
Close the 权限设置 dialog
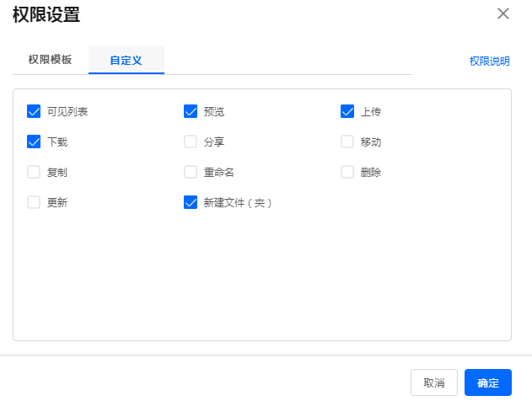[503, 13]
